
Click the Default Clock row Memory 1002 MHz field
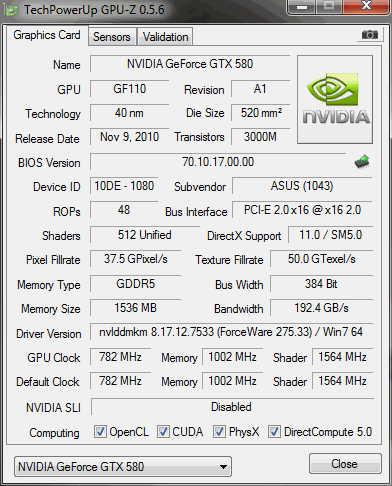tap(232, 381)
